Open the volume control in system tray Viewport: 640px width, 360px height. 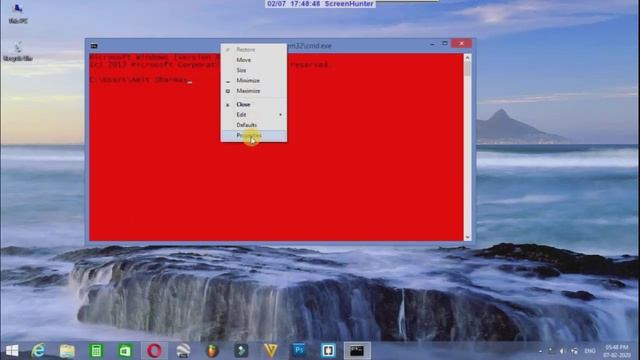pyautogui.click(x=562, y=351)
